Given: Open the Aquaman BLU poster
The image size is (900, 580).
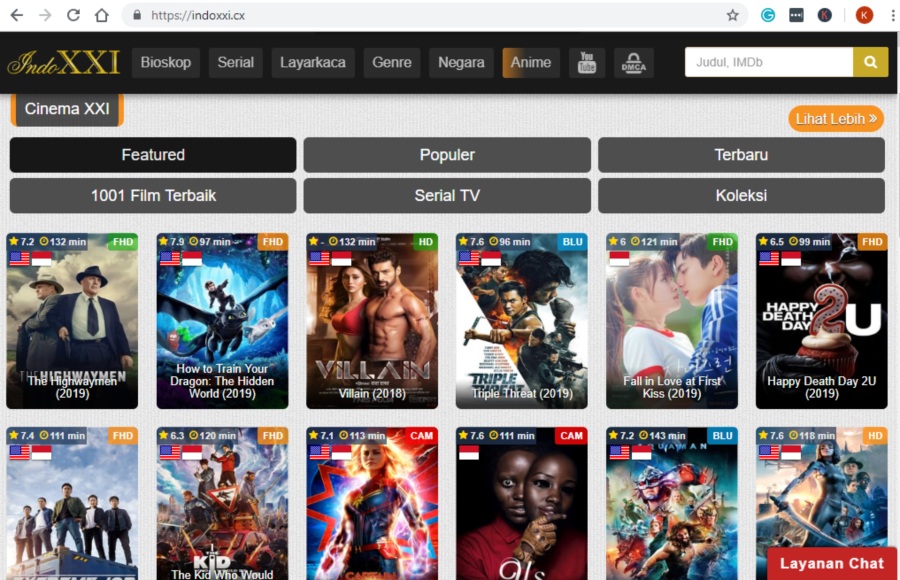Looking at the screenshot, I should tap(672, 504).
